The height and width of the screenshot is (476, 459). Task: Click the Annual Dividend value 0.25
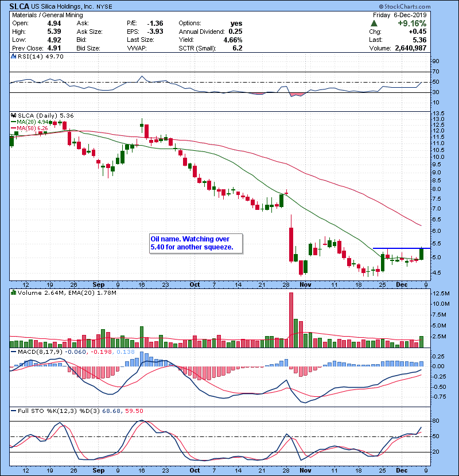point(235,32)
